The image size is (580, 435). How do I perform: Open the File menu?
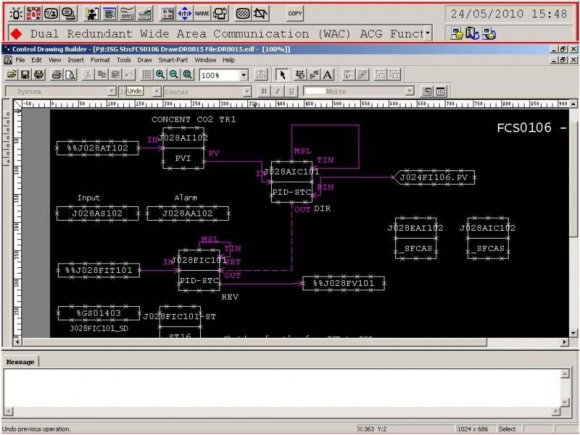[x=20, y=60]
